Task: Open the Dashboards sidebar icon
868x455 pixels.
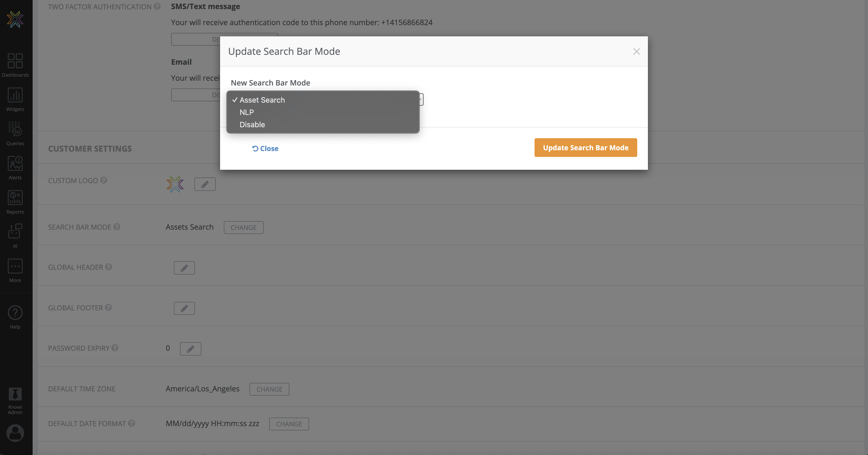Action: [15, 65]
